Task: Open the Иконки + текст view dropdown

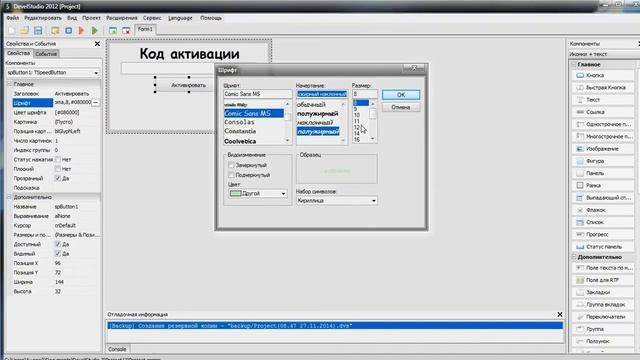Action: (x=604, y=54)
